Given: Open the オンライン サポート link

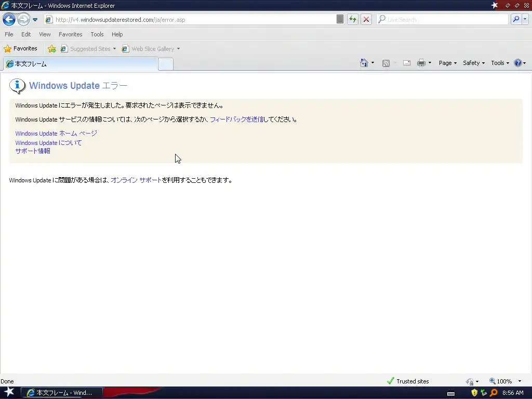Looking at the screenshot, I should (136, 180).
